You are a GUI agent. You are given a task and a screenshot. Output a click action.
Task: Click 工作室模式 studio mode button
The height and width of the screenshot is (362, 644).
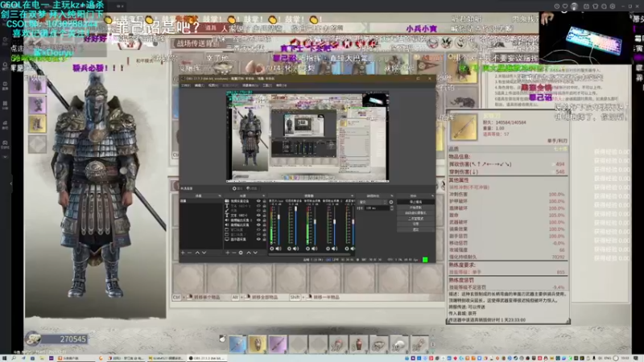coord(415,218)
